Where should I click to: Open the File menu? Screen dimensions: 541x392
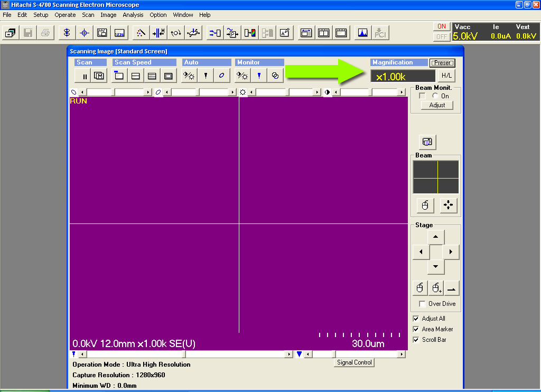(x=7, y=15)
